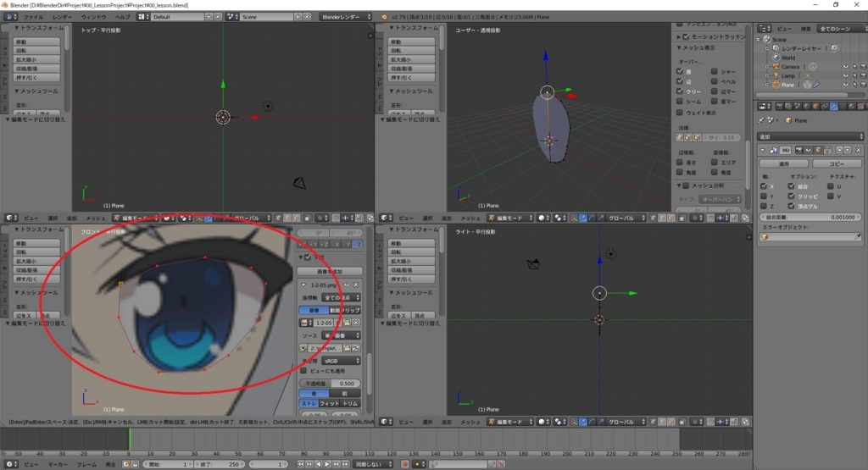Viewport: 868px width, 470px height.
Task: Click the 画像を追加 button
Action: click(x=330, y=271)
